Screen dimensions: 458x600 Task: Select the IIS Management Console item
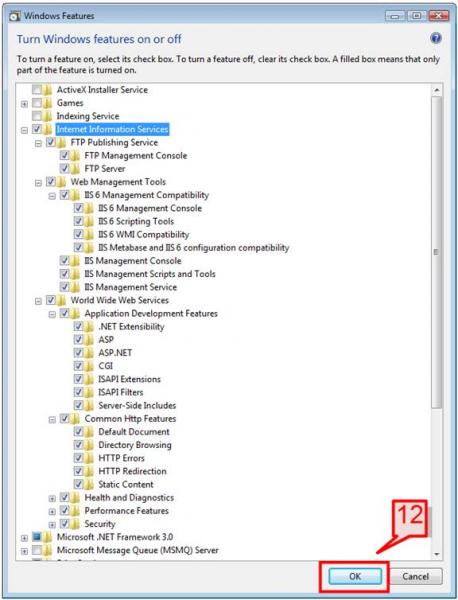coord(133,261)
